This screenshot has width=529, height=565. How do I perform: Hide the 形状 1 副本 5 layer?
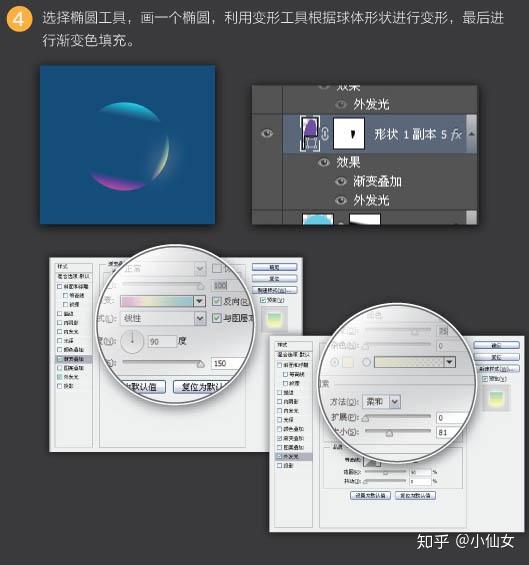pyautogui.click(x=267, y=134)
